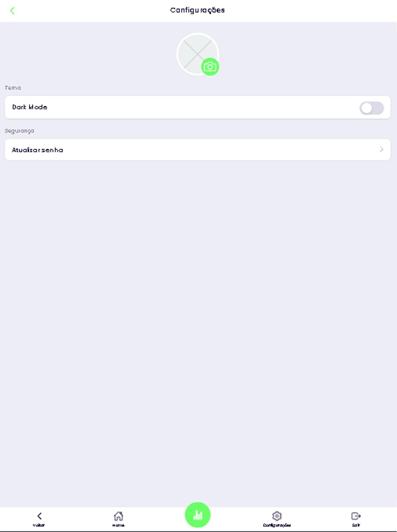Screen dimensions: 397x532
Task: Click the Voltar label in bottom bar
Action: coord(39,525)
